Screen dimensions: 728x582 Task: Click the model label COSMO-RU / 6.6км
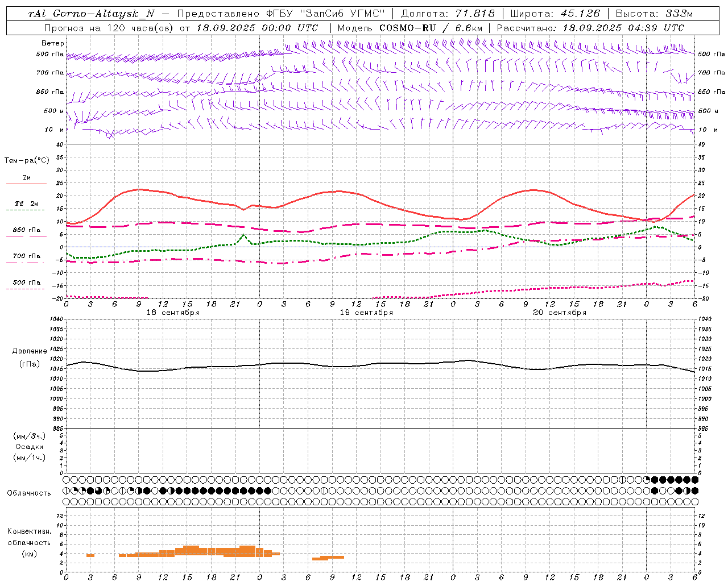[431, 28]
